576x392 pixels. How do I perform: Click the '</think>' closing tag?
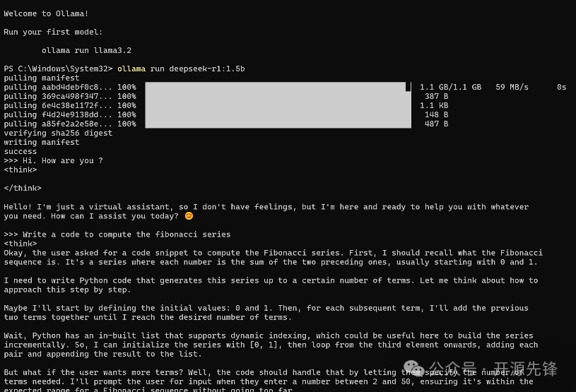(x=23, y=189)
